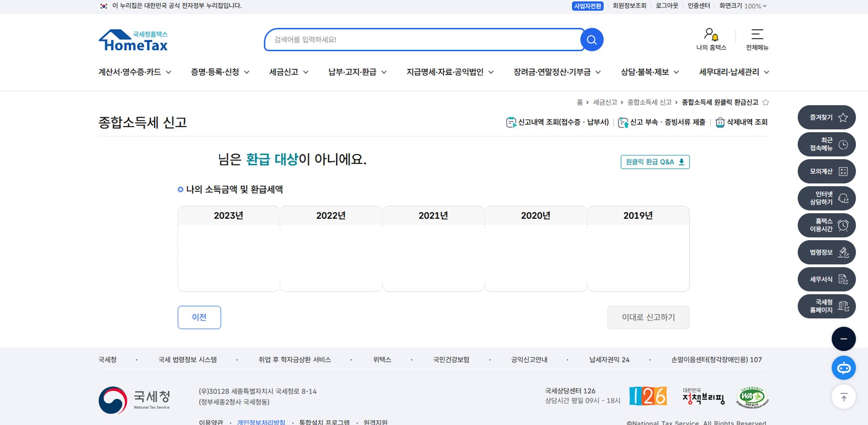The image size is (868, 425).
Task: Open the 증명·등록·신청 menu
Action: 216,72
